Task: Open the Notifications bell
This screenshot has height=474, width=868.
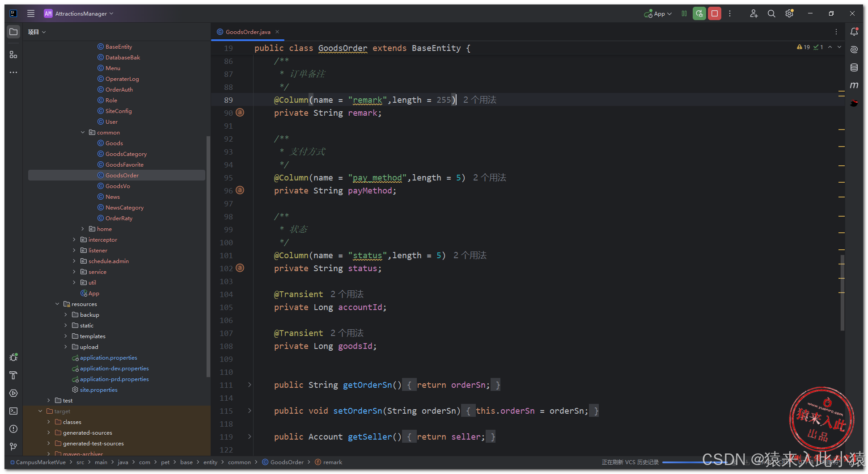Action: (854, 32)
